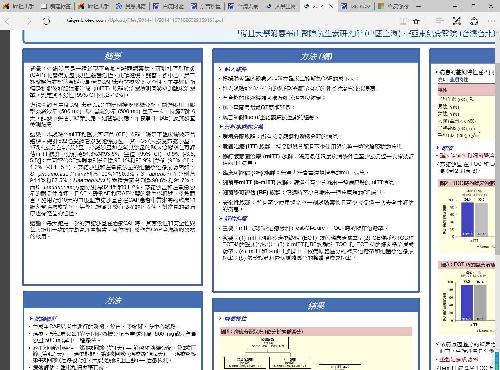The image size is (500, 370).
Task: Open the Hub favorites and history panel
Action: click(x=439, y=21)
